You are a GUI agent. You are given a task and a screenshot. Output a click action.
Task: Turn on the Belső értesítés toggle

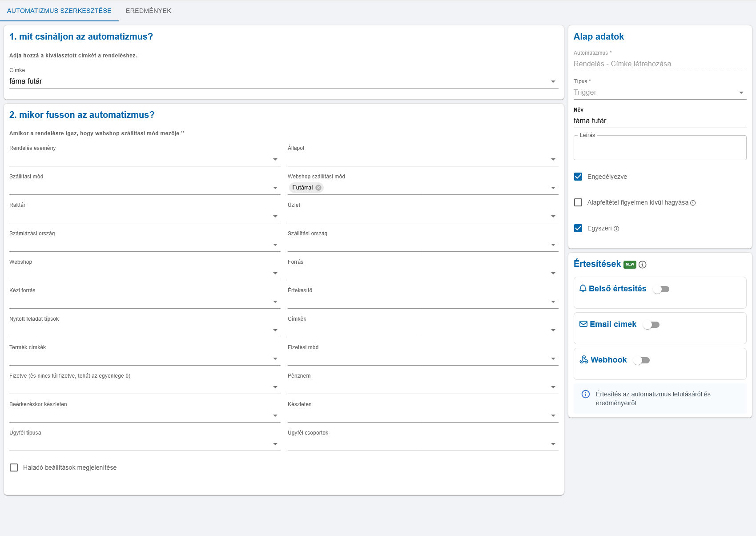(x=661, y=289)
